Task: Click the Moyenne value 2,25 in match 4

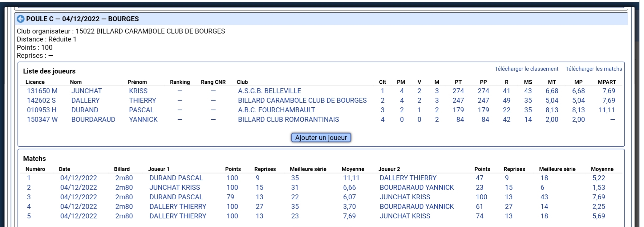Action: 599,207
